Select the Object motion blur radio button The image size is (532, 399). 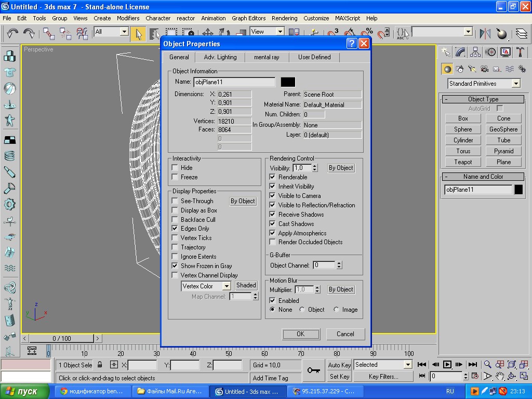pyautogui.click(x=302, y=310)
